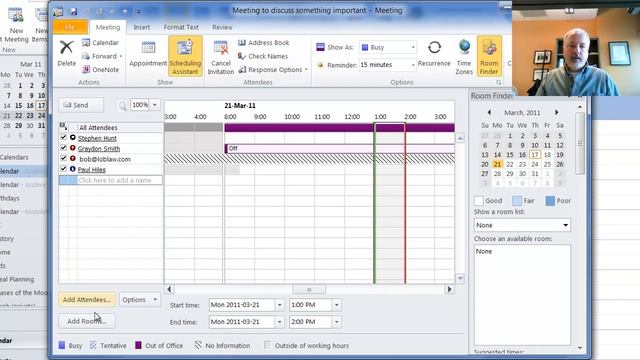Switch to Format Text tab
640x360 pixels.
click(x=181, y=27)
